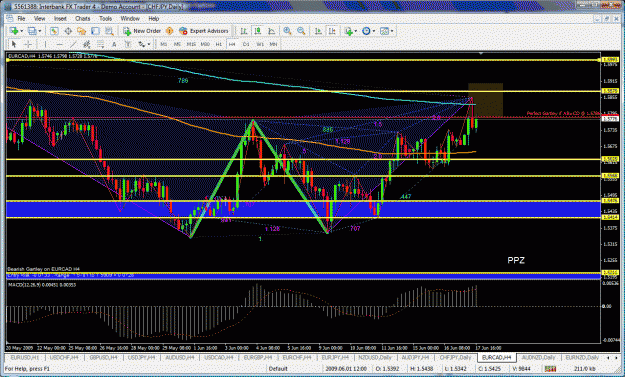Select the Vertical Line drawing tool

tap(45, 44)
